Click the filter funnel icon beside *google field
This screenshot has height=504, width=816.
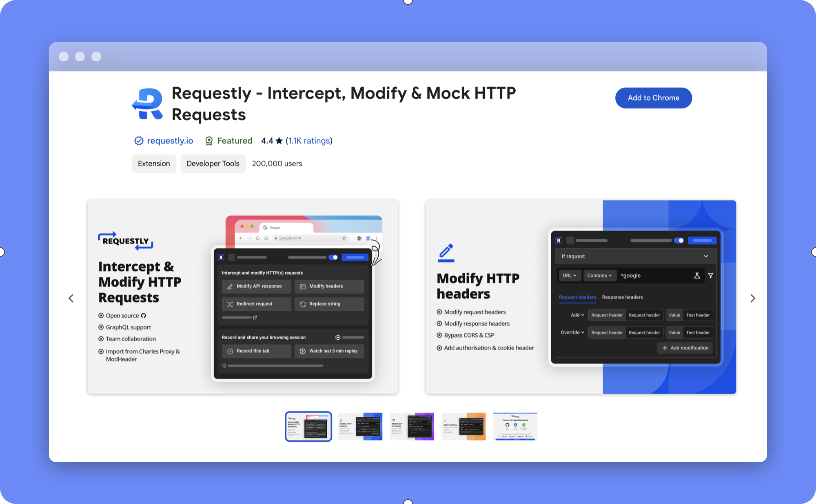pos(711,276)
